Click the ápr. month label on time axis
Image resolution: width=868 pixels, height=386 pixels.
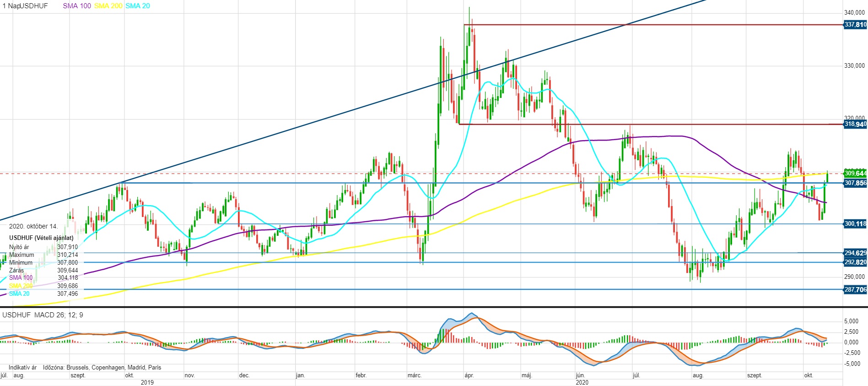[x=469, y=375]
